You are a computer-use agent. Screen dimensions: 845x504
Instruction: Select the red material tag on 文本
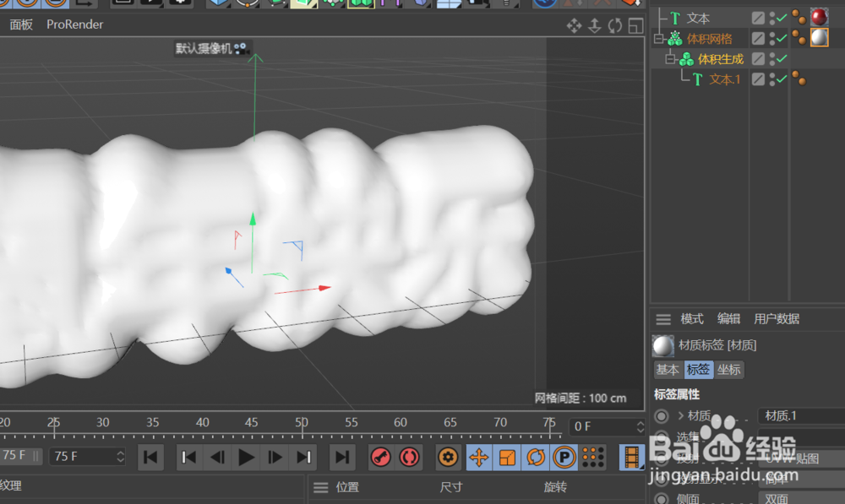tap(819, 17)
